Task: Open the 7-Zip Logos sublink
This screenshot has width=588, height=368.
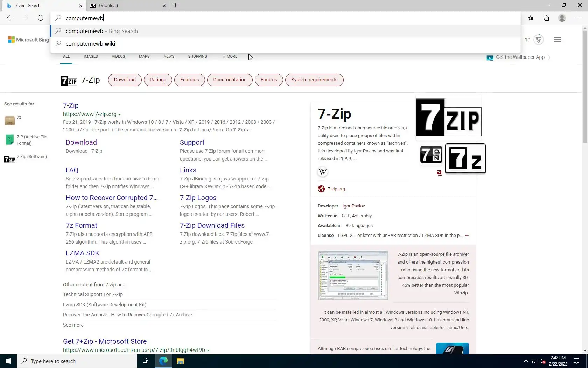Action: click(x=198, y=198)
